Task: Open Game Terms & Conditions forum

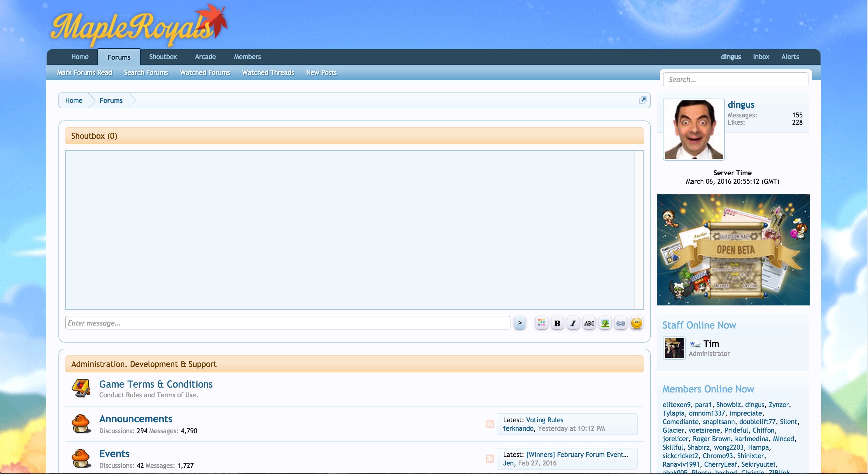Action: [x=156, y=384]
